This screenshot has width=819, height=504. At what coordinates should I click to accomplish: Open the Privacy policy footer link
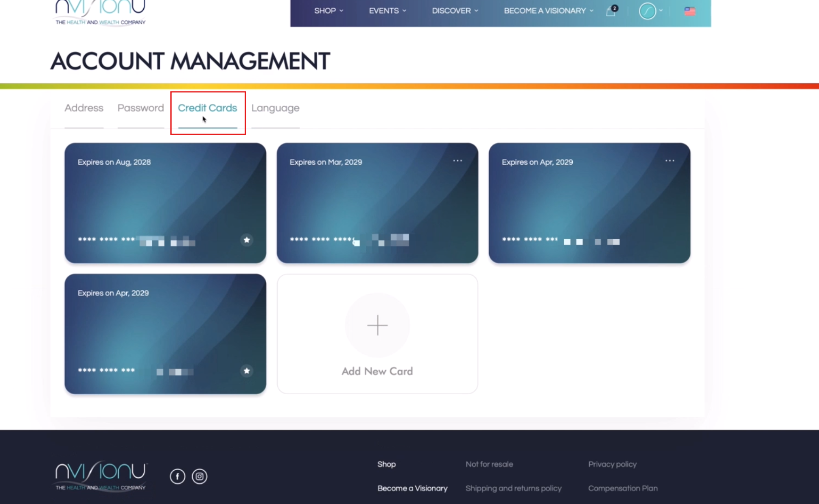click(x=612, y=464)
